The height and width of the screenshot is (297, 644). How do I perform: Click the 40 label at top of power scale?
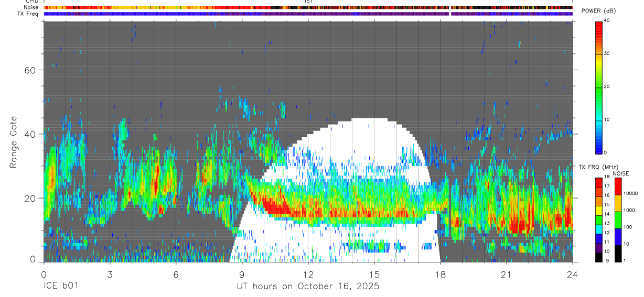607,21
